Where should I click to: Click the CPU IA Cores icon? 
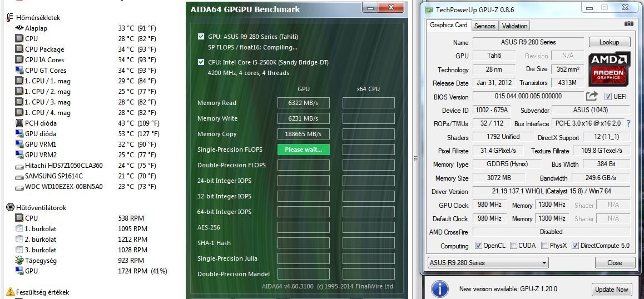click(19, 59)
